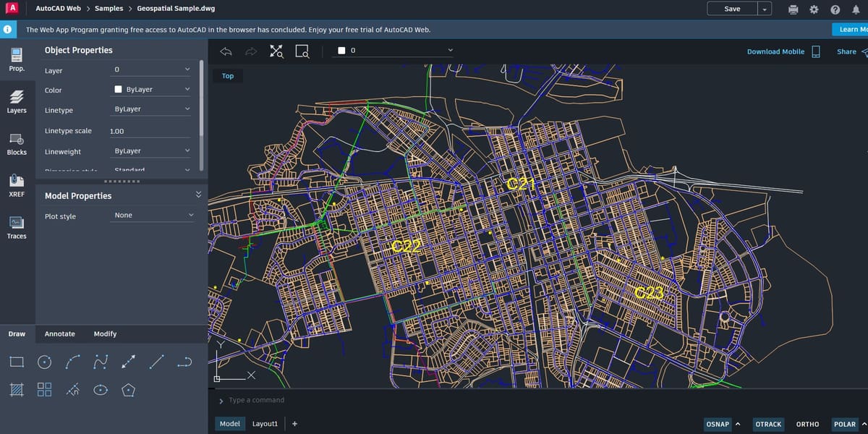Select the Arc draw tool
The width and height of the screenshot is (868, 434).
(x=72, y=361)
